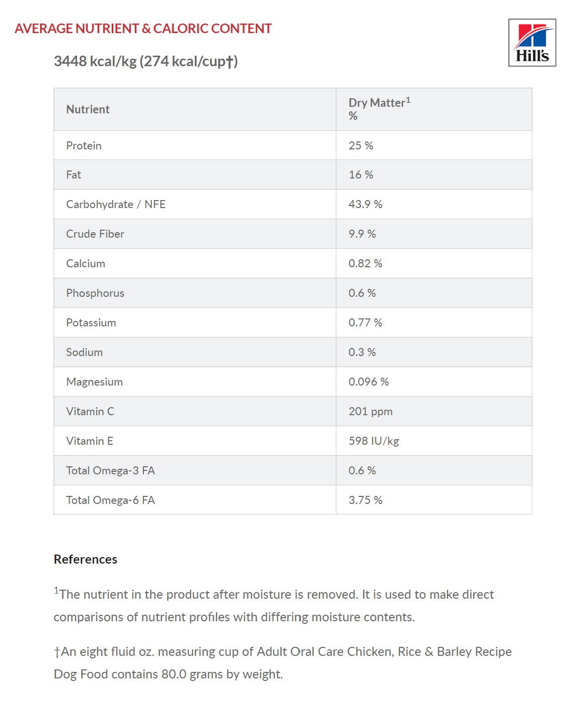Click the Total Omega-6 FA value 3.75 %
Screen dimensions: 588x704
click(x=365, y=500)
